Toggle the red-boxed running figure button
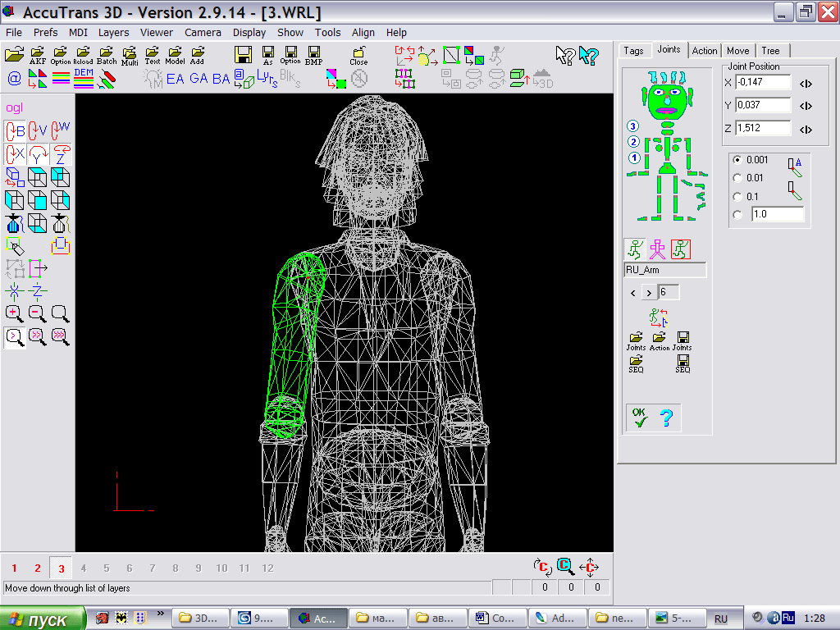The width and height of the screenshot is (840, 630). tap(680, 249)
